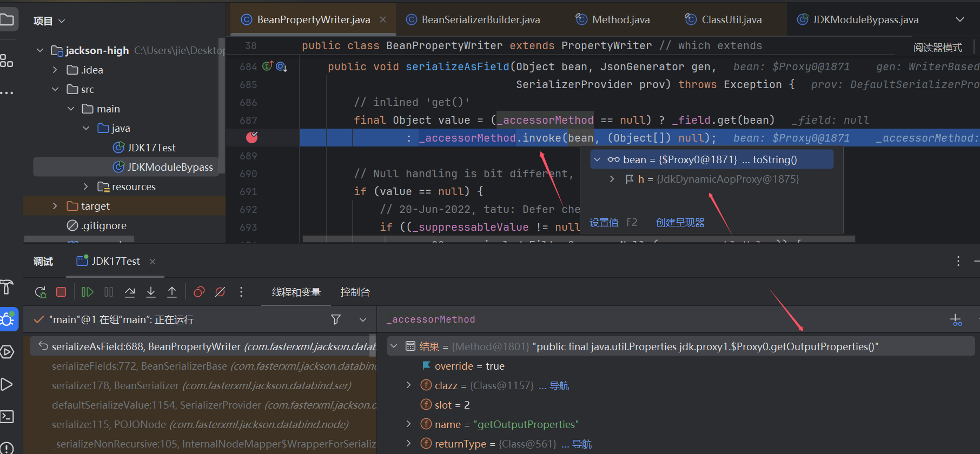This screenshot has height=454, width=980.
Task: Switch to 控制台 console tab
Action: (355, 292)
